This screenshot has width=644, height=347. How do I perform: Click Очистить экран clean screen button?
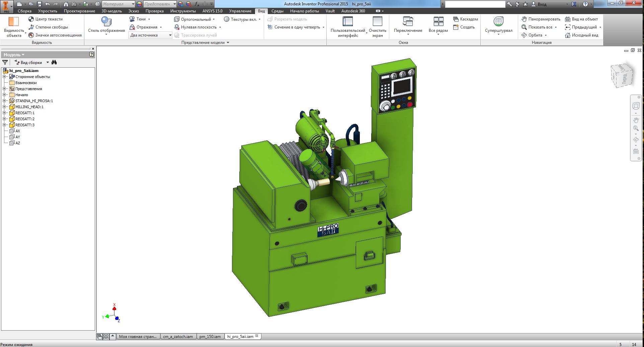point(378,27)
